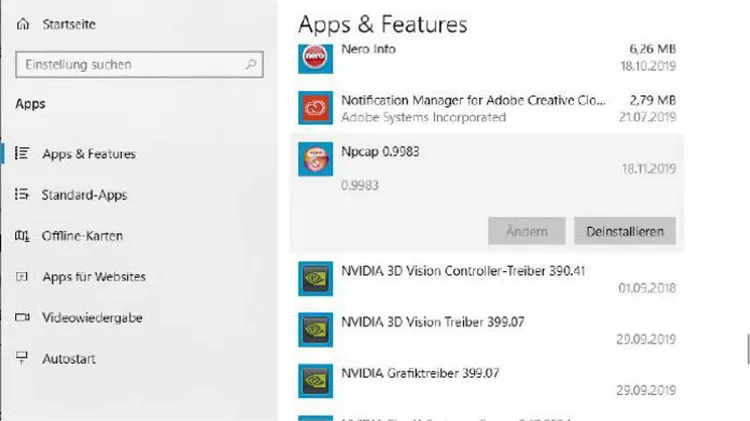Click the greyed Ändern button

[x=527, y=231]
